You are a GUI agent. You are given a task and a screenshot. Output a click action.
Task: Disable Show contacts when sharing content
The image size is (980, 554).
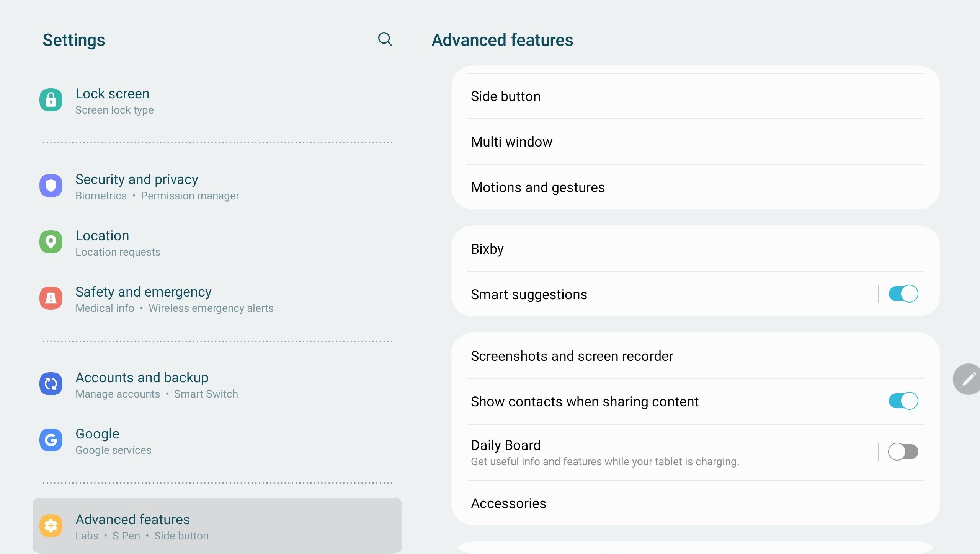click(x=903, y=401)
